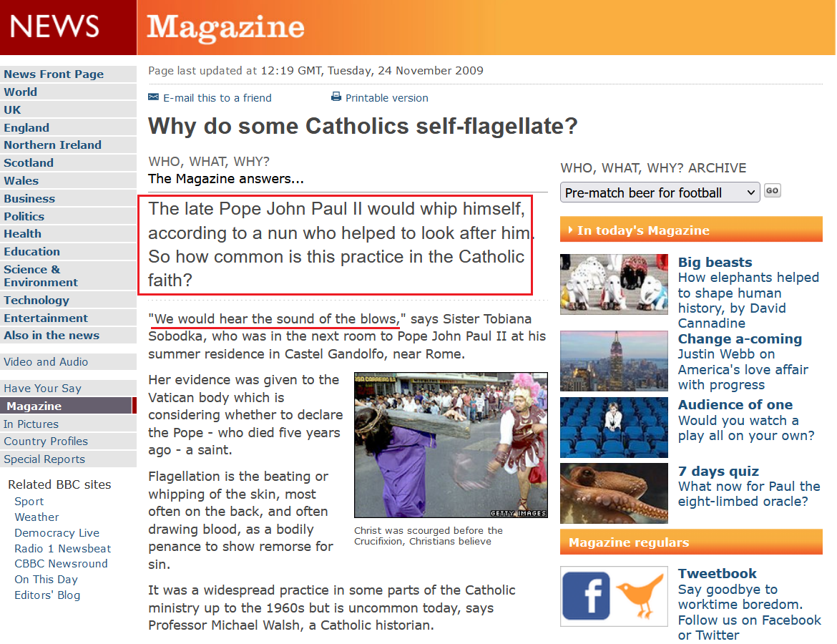The height and width of the screenshot is (644, 837).
Task: Open the Empire State Building thumbnail
Action: [614, 361]
